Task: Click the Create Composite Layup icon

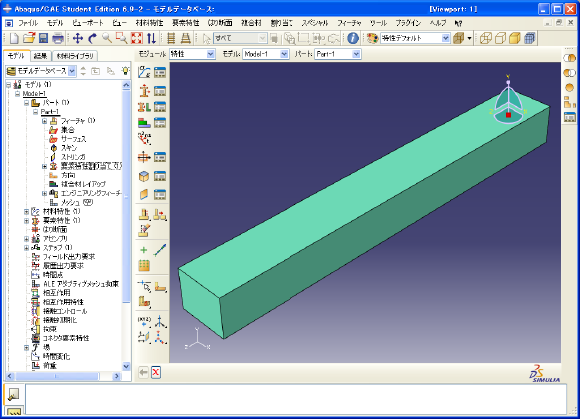Action: tap(144, 122)
